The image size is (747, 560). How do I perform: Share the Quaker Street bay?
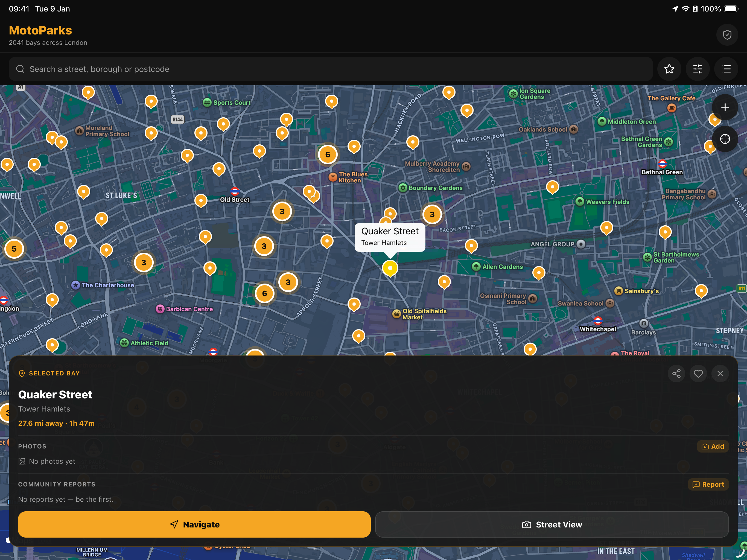pyautogui.click(x=676, y=373)
